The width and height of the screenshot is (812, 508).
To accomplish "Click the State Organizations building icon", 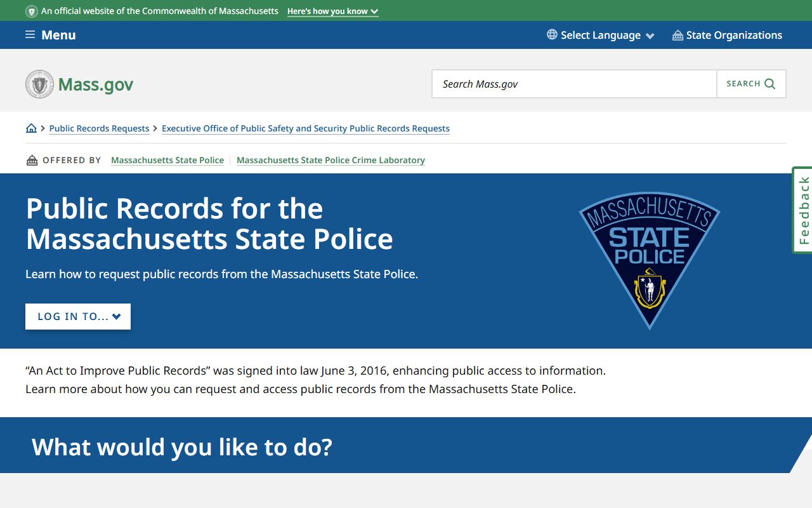I will (678, 36).
